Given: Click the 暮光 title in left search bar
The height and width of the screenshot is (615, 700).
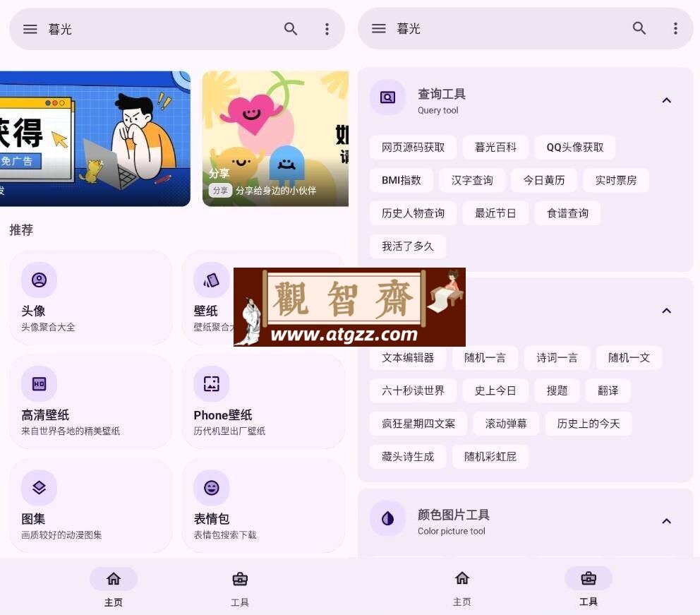Looking at the screenshot, I should pos(60,30).
